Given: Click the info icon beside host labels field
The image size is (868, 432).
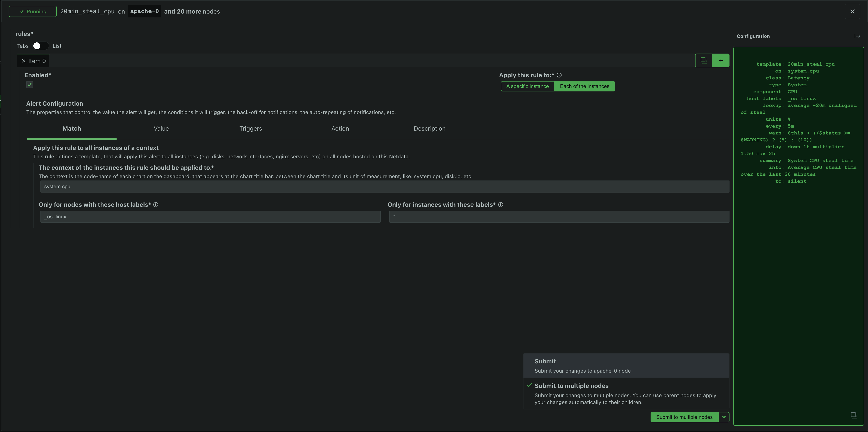Looking at the screenshot, I should (156, 205).
